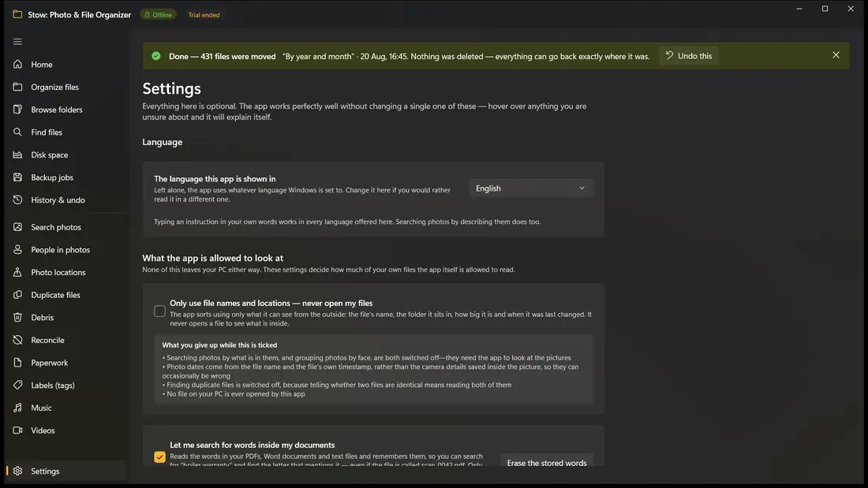Click the Debris trash icon
The image size is (868, 488).
pyautogui.click(x=17, y=318)
